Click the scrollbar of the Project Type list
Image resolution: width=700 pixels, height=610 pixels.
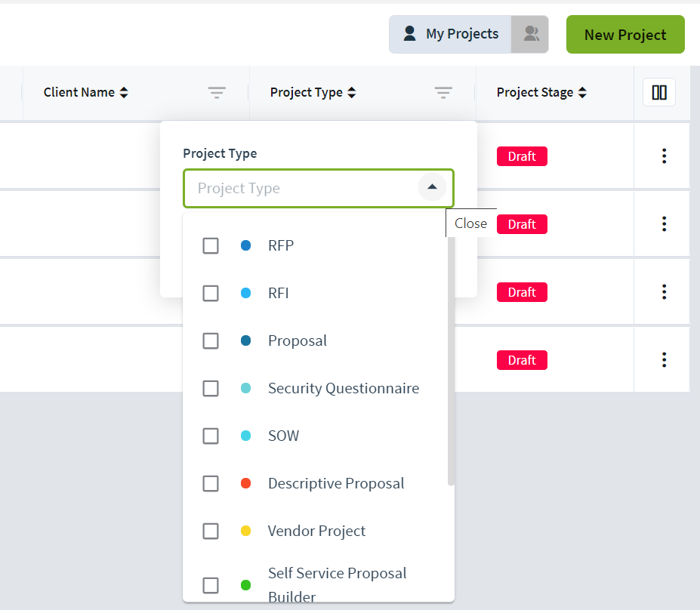click(451, 361)
